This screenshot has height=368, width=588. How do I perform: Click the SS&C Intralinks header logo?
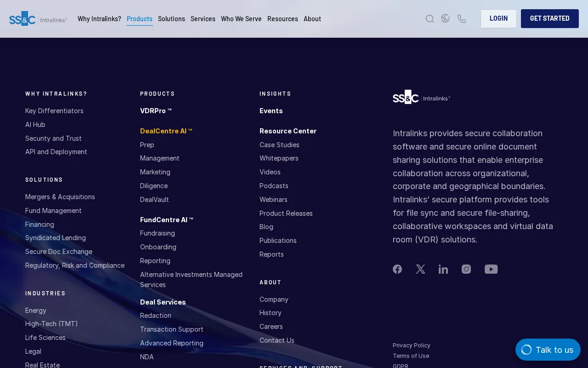39,18
